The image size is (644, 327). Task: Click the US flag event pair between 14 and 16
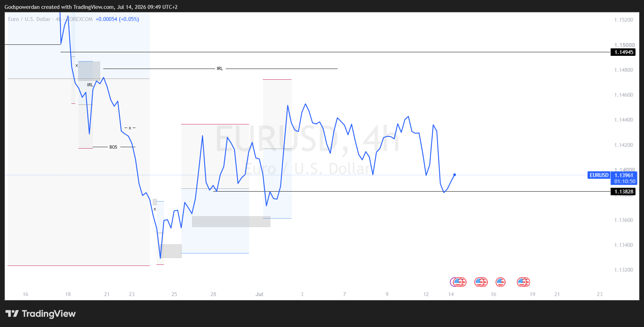[481, 282]
